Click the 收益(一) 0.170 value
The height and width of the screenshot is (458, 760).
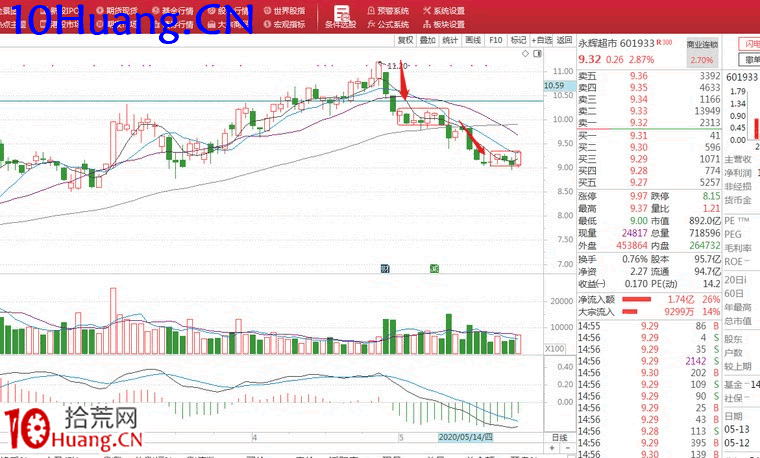[636, 284]
